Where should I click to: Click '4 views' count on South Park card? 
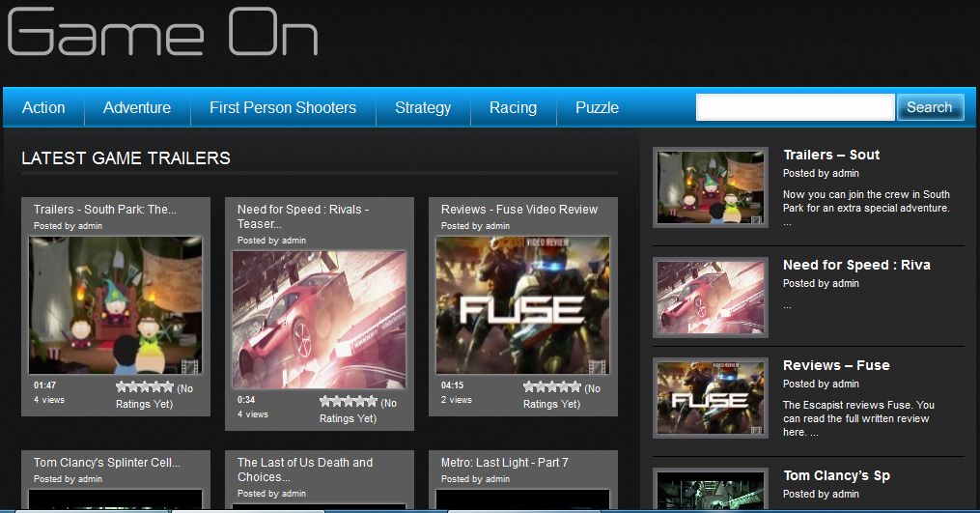coord(49,400)
